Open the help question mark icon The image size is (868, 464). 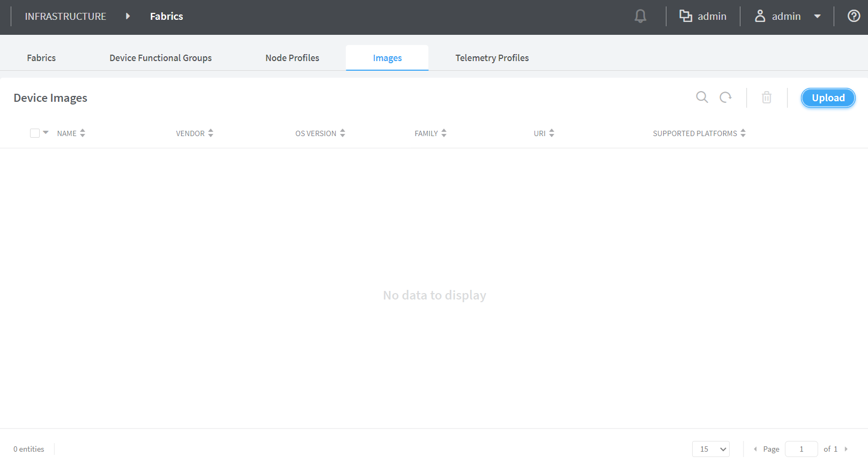pyautogui.click(x=854, y=16)
